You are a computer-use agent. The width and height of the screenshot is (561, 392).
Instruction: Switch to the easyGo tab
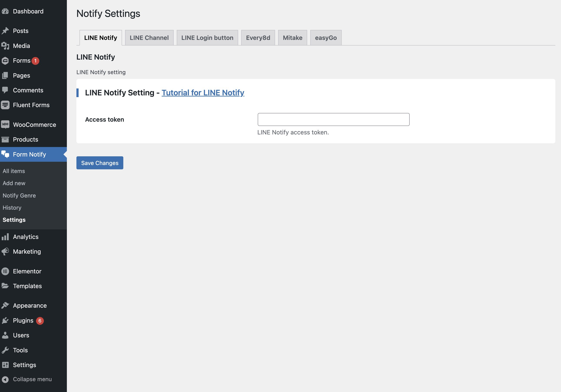326,38
